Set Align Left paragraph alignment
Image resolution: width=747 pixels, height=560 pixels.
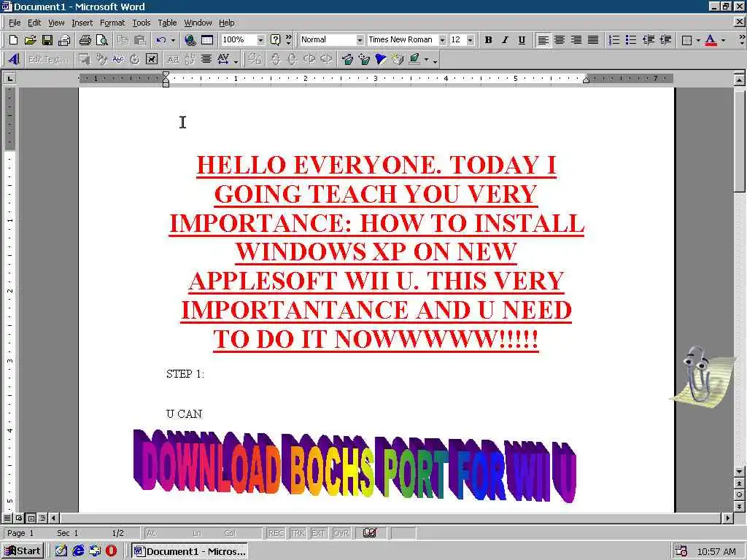pos(543,40)
